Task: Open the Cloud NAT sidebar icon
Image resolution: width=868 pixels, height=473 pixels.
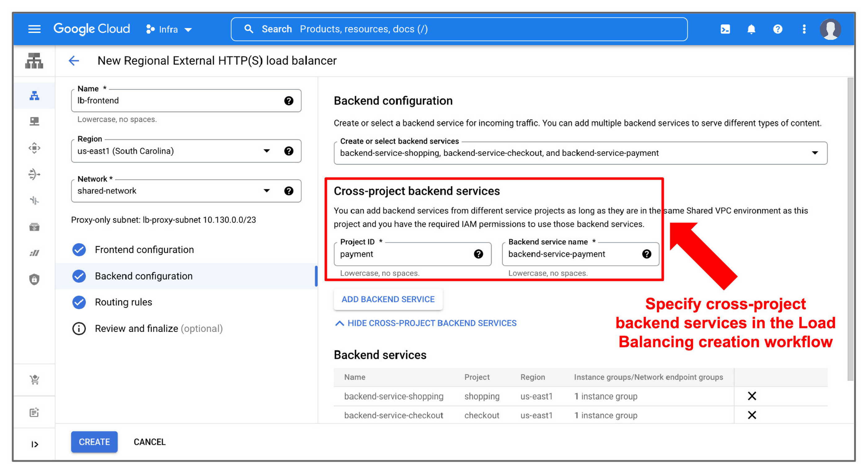Action: tap(34, 174)
